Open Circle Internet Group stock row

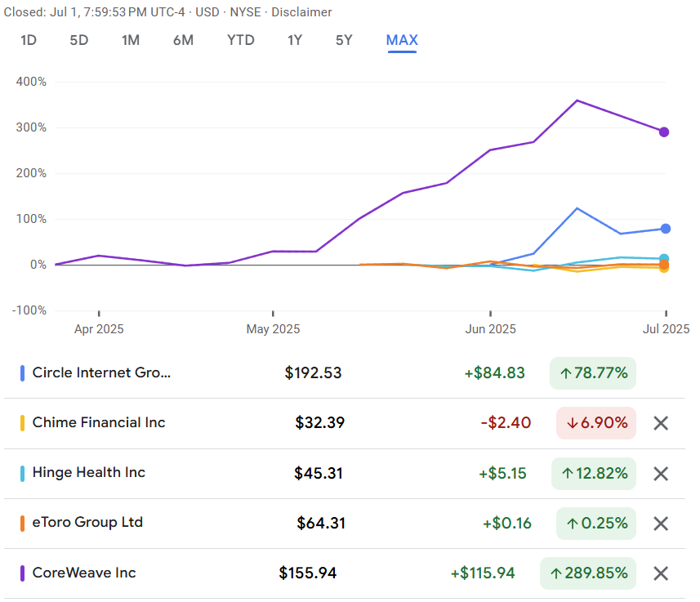(345, 373)
